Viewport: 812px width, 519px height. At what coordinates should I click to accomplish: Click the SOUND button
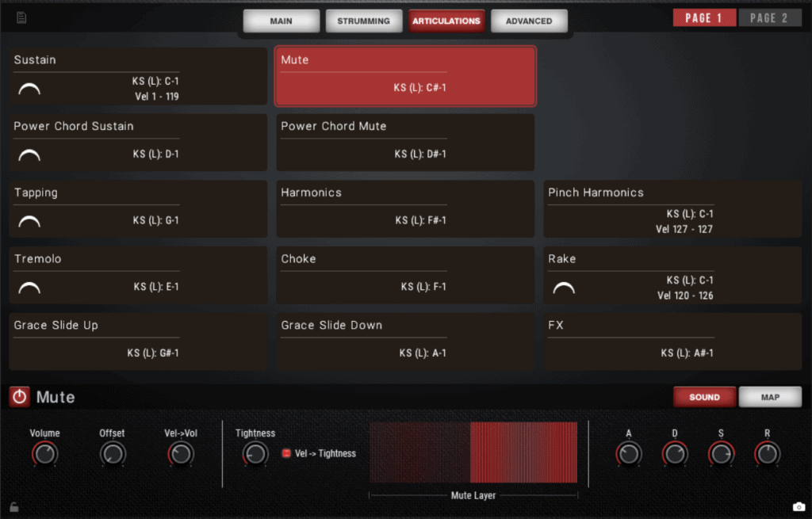tap(704, 397)
